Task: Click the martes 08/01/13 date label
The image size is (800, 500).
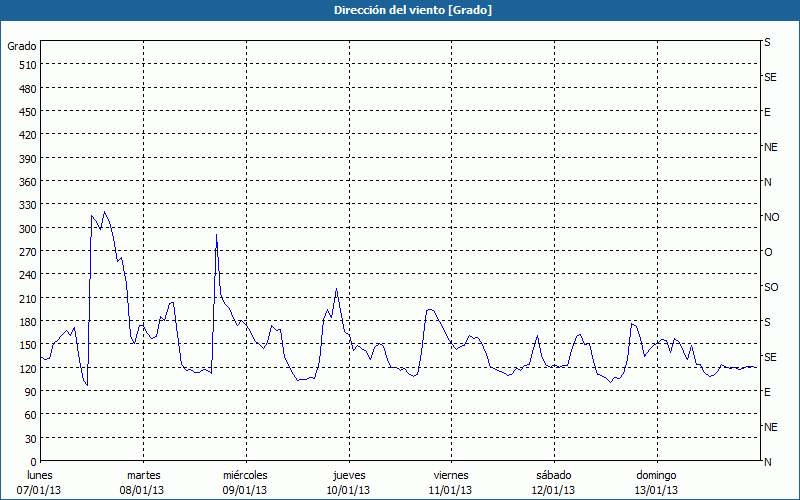Action: coord(143,482)
